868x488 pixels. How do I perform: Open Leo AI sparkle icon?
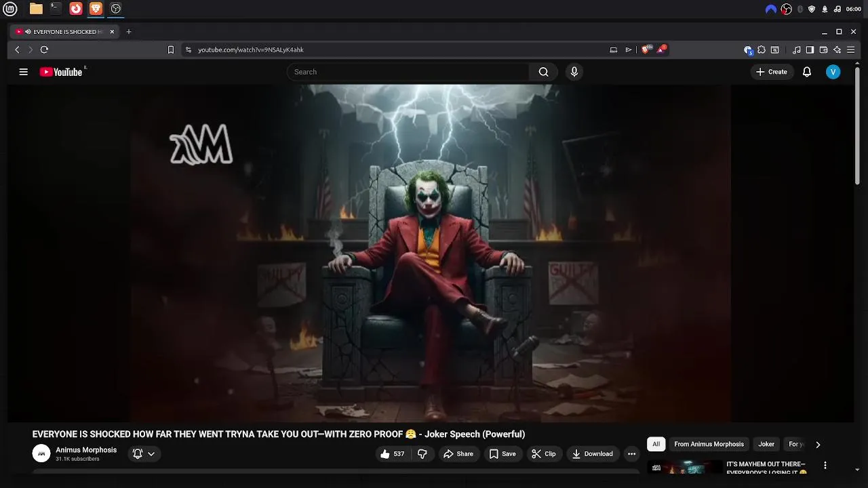click(x=837, y=49)
